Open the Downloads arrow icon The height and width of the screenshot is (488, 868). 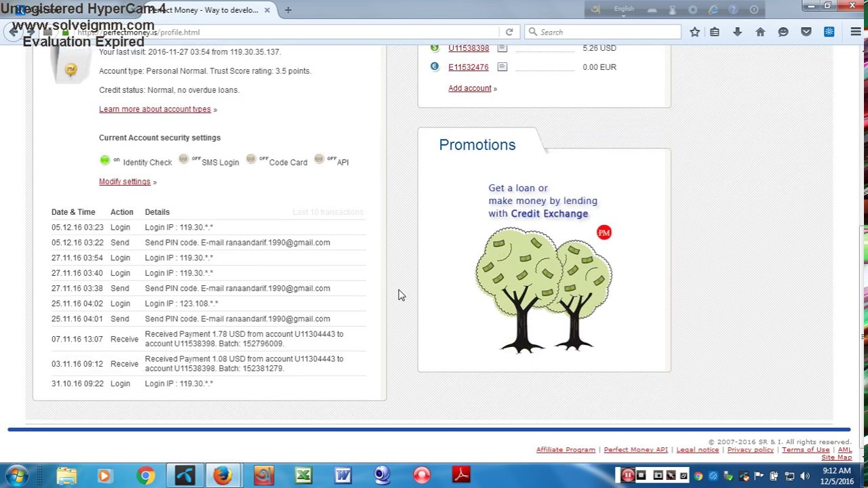(737, 32)
